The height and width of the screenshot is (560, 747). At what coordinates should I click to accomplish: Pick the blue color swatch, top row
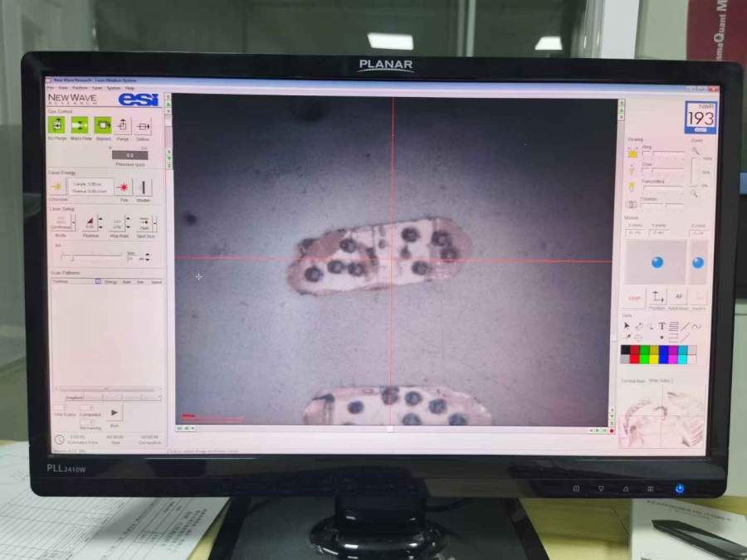click(664, 350)
